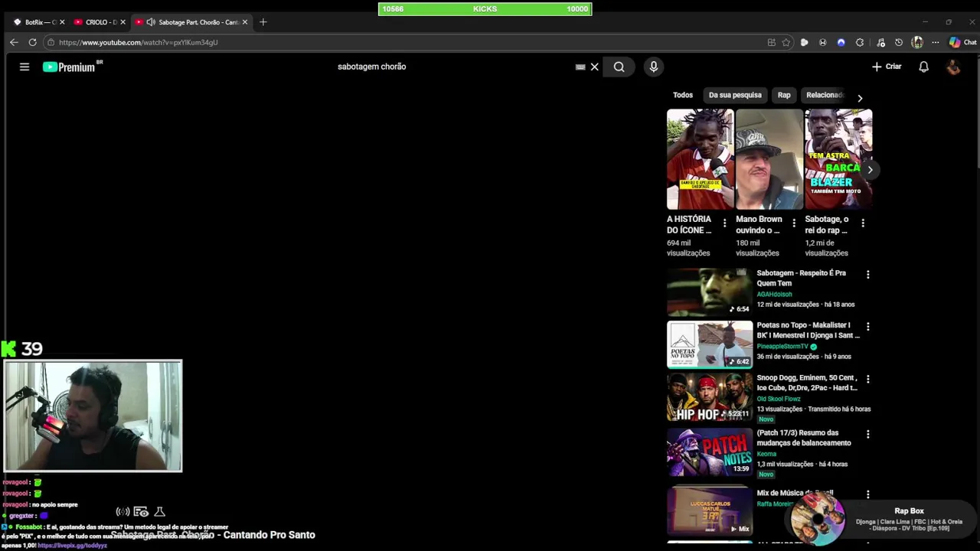The width and height of the screenshot is (980, 551).
Task: Open Snoop Dogg, Eminem, 50 Cent video title
Action: pyautogui.click(x=807, y=383)
